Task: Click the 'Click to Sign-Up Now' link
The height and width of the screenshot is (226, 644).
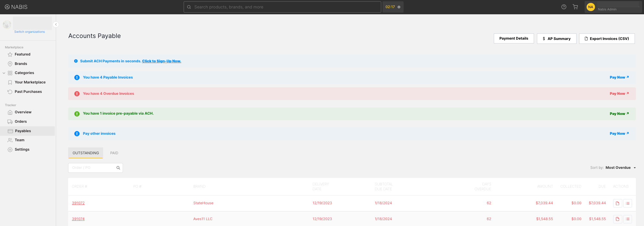Action: click(x=162, y=61)
